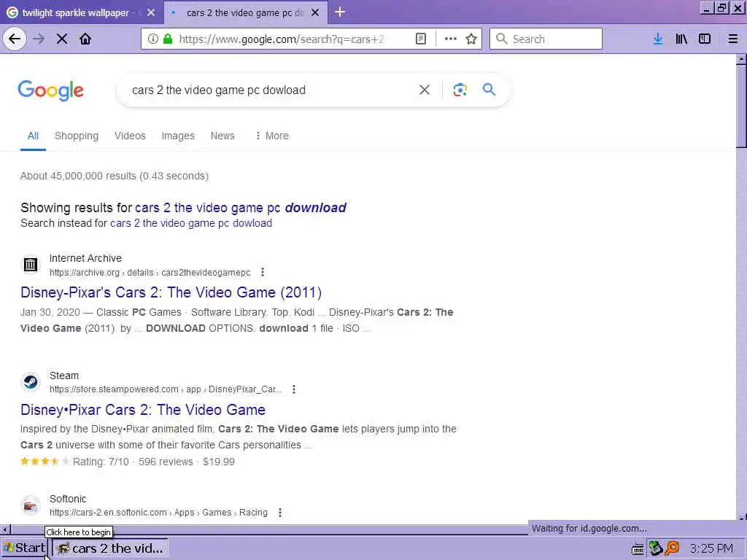This screenshot has width=747, height=560.
Task: Toggle reader view icon in address bar
Action: pos(421,39)
